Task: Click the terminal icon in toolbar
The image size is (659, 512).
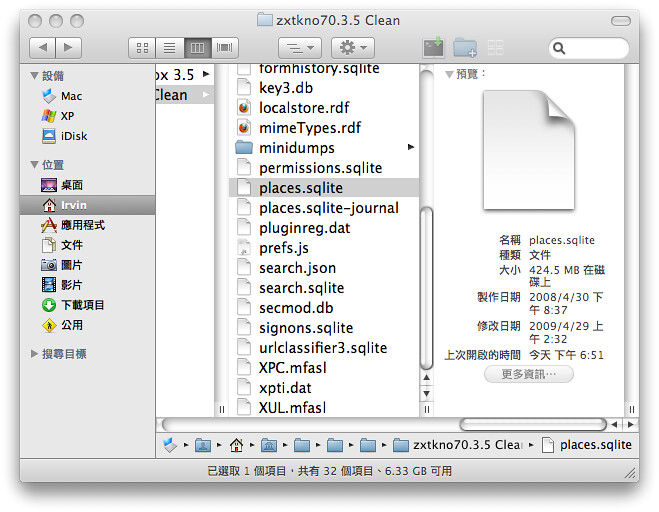Action: [433, 47]
